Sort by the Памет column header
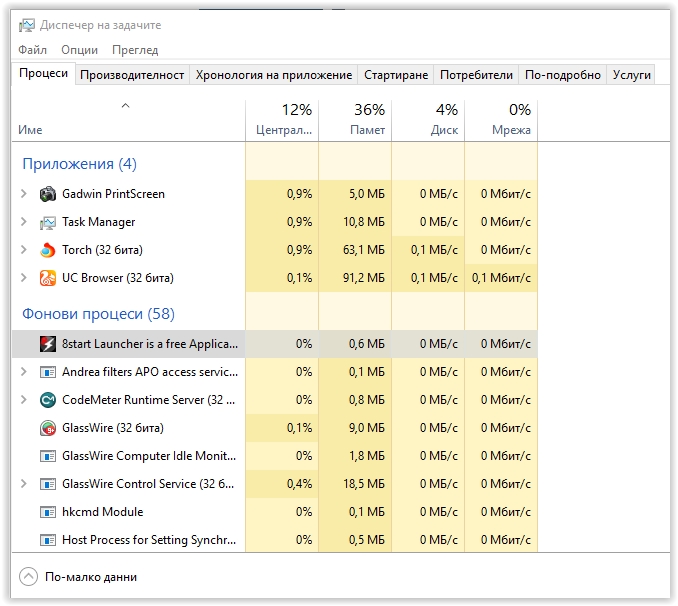The image size is (678, 606). pos(355,120)
